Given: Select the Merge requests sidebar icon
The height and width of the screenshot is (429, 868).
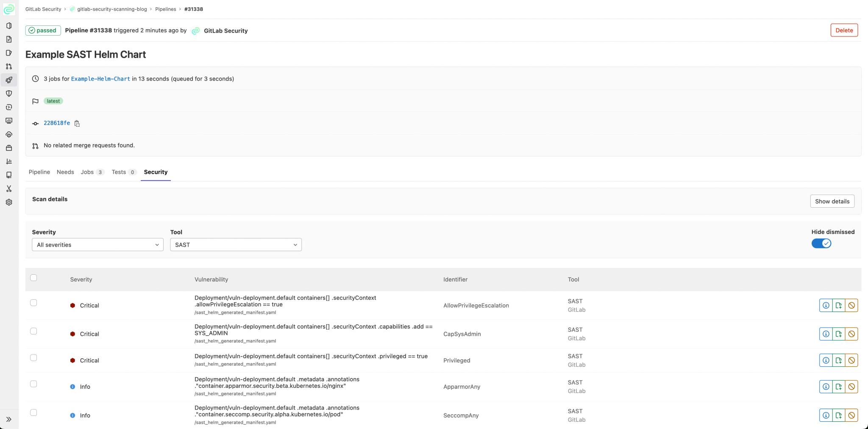Looking at the screenshot, I should 9,67.
